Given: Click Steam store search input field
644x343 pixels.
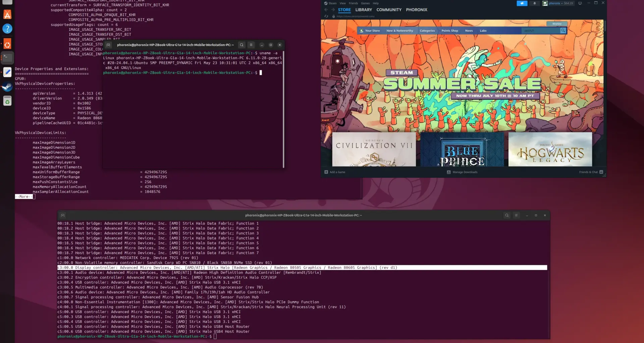Looking at the screenshot, I should pyautogui.click(x=541, y=30).
